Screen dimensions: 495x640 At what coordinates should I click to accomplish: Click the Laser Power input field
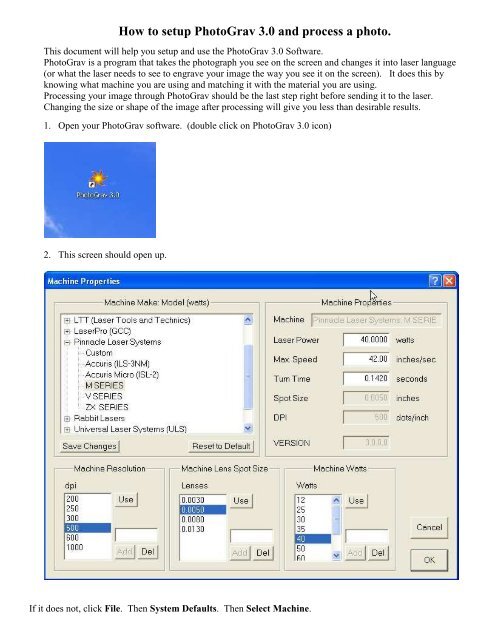pyautogui.click(x=366, y=340)
